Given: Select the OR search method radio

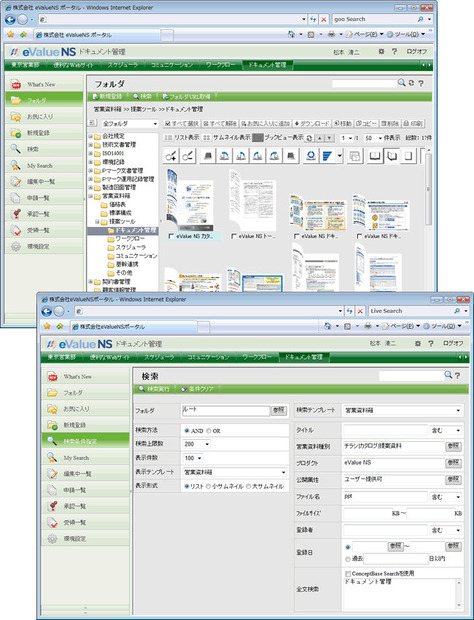Looking at the screenshot, I should pos(209,431).
